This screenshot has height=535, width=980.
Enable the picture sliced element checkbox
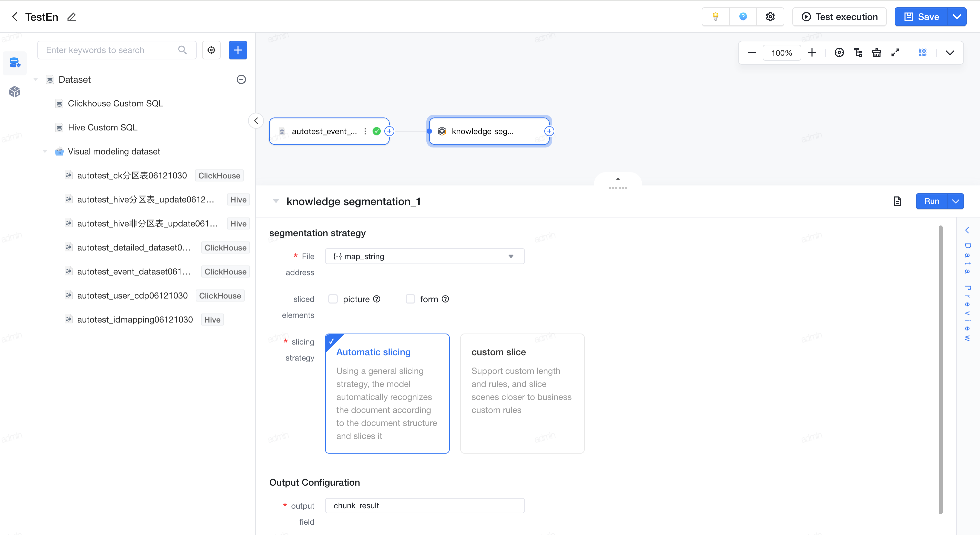point(333,299)
